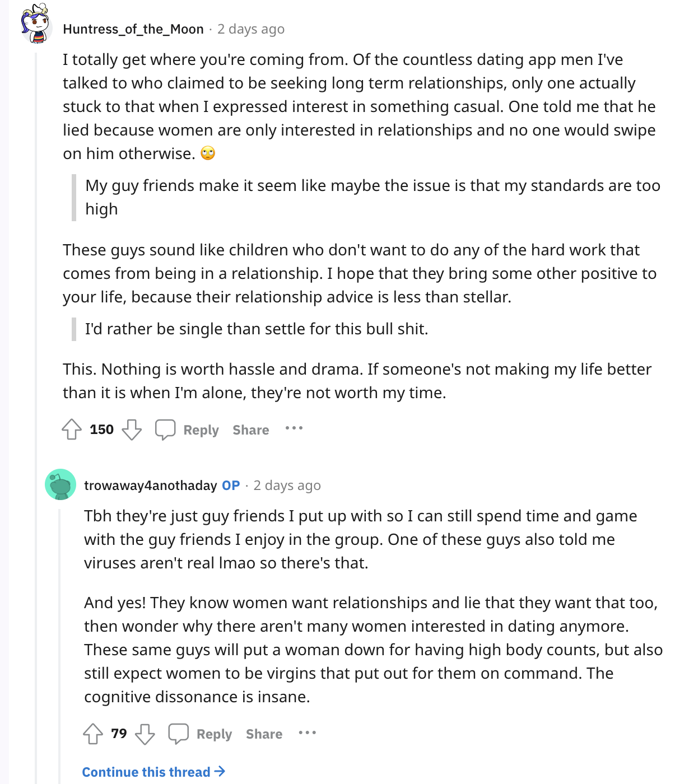Expand with Continue this thread link
The image size is (689, 784).
click(x=153, y=772)
